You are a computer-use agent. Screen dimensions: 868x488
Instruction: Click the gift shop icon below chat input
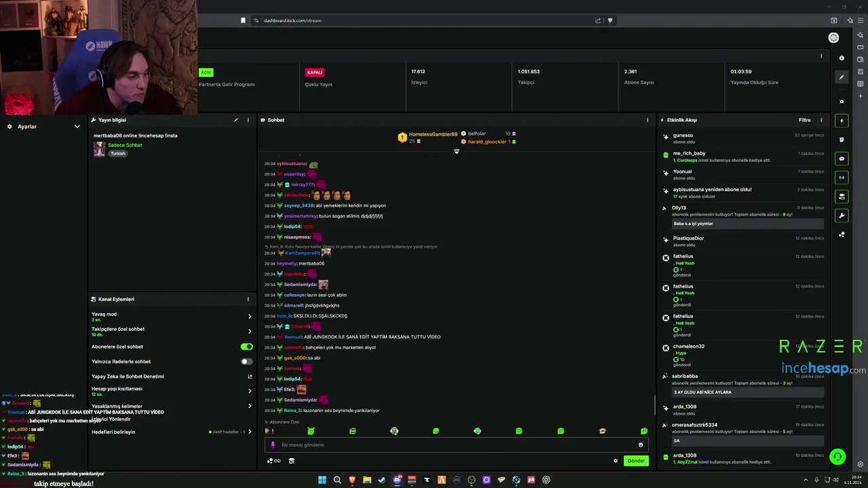292,461
